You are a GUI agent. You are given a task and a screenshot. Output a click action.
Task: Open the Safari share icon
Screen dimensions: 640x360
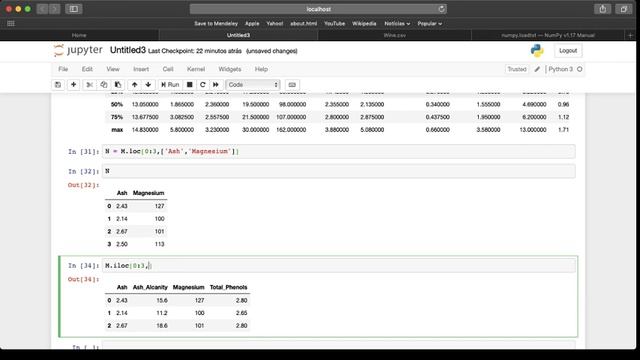pyautogui.click(x=602, y=9)
